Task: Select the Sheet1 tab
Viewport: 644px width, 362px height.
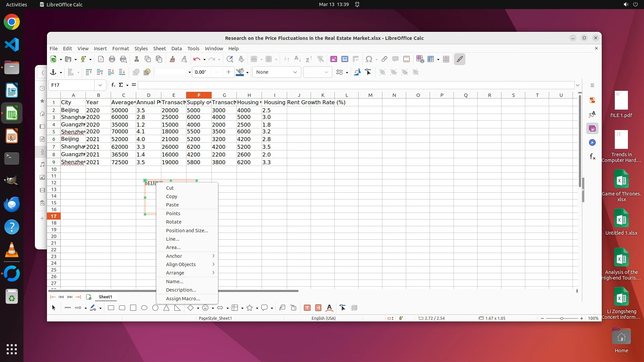Action: 105,297
